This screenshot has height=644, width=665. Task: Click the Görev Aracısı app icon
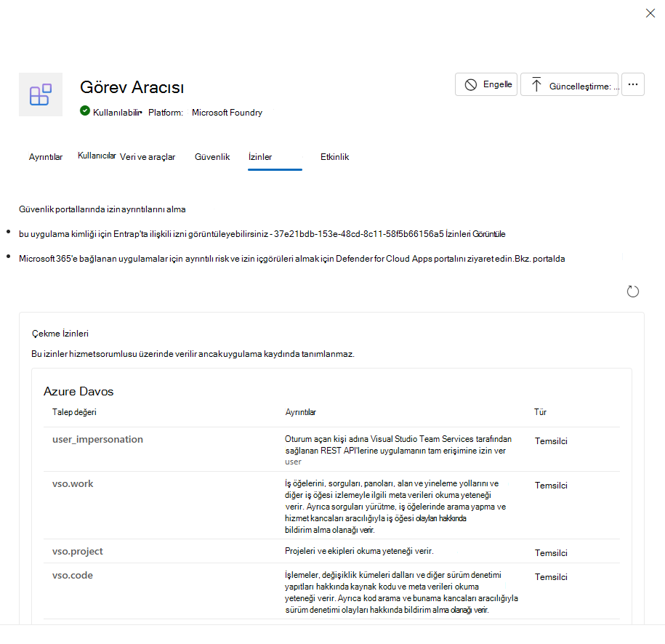[x=41, y=94]
